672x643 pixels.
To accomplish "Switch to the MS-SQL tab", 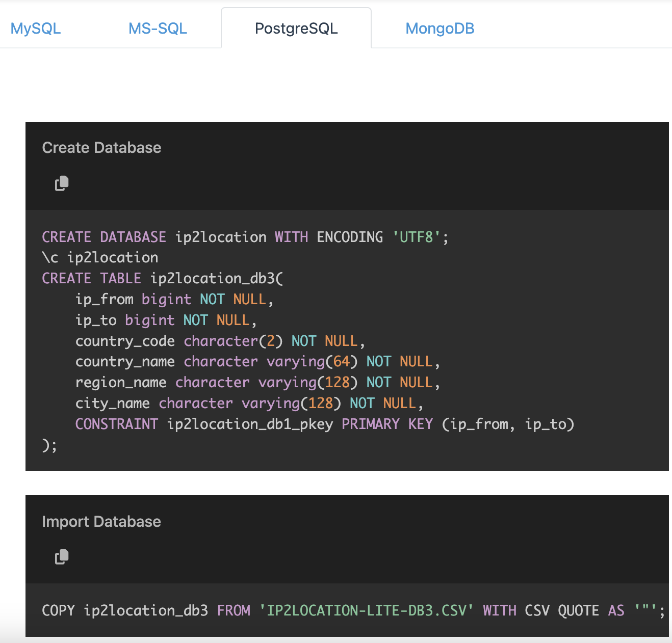I will pos(158,29).
